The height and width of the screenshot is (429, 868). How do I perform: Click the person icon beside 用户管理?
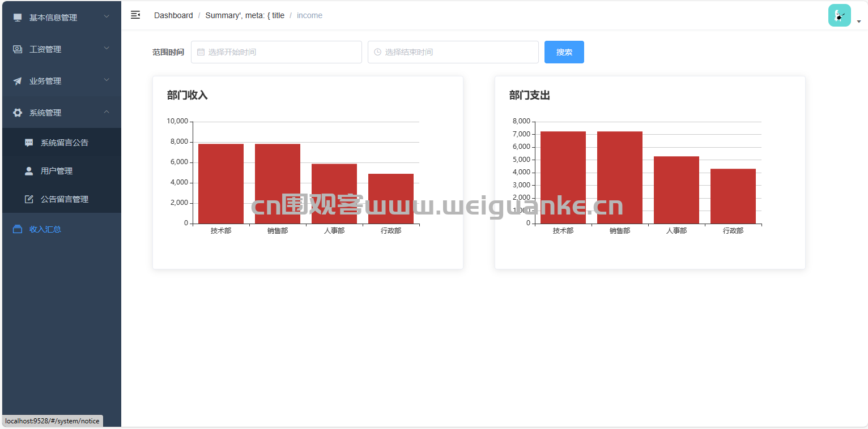click(x=29, y=171)
